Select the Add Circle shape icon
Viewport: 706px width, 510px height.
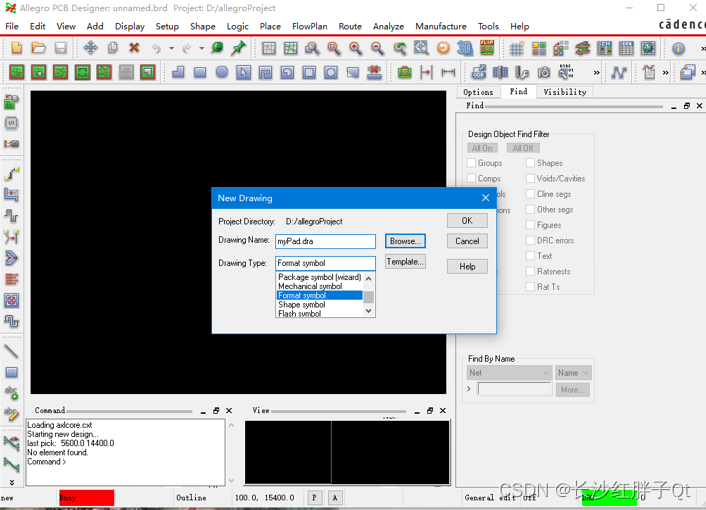[x=222, y=72]
